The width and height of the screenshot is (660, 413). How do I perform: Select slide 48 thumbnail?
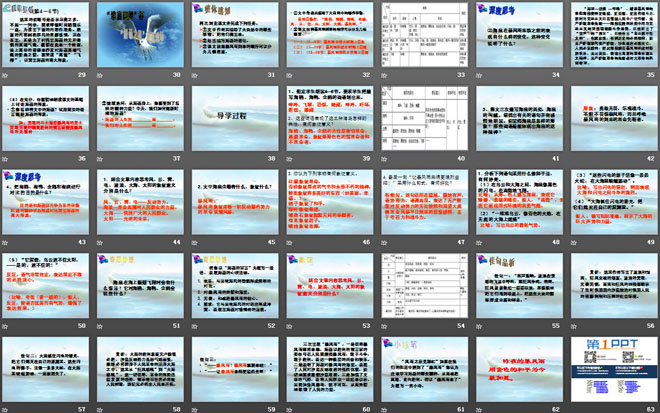click(519, 202)
